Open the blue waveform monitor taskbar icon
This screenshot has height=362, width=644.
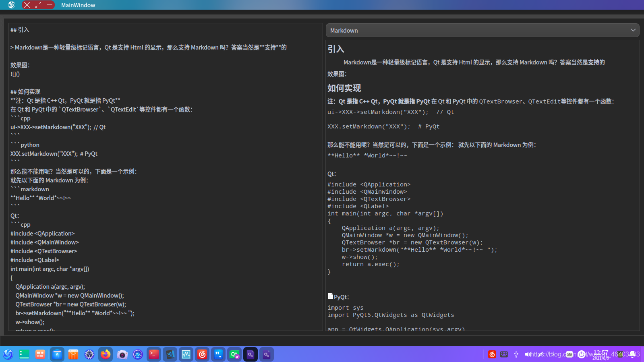tap(186, 354)
